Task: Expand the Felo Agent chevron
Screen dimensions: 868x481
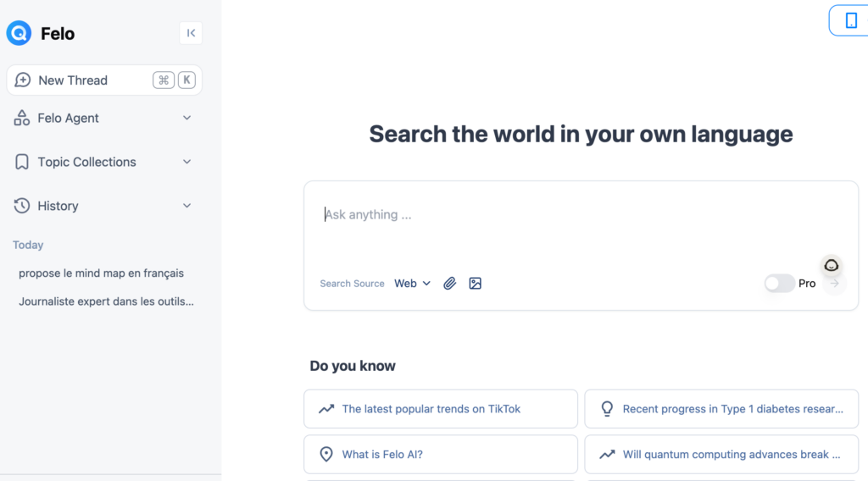Action: coord(187,118)
